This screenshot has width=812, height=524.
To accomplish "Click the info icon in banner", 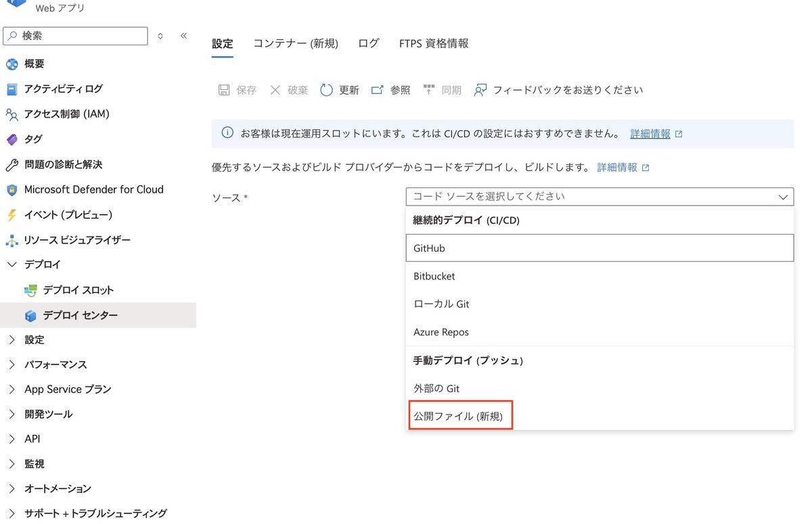I will coord(227,133).
